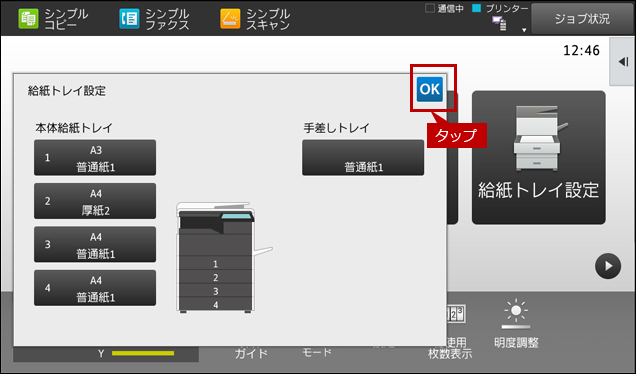Go to next home page arrow

click(x=608, y=266)
